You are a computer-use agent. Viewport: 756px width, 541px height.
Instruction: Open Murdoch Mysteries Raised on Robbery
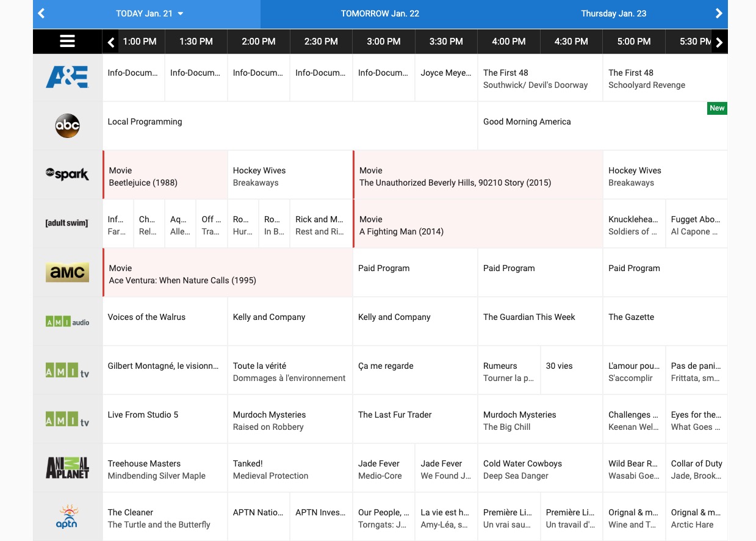[290, 419]
